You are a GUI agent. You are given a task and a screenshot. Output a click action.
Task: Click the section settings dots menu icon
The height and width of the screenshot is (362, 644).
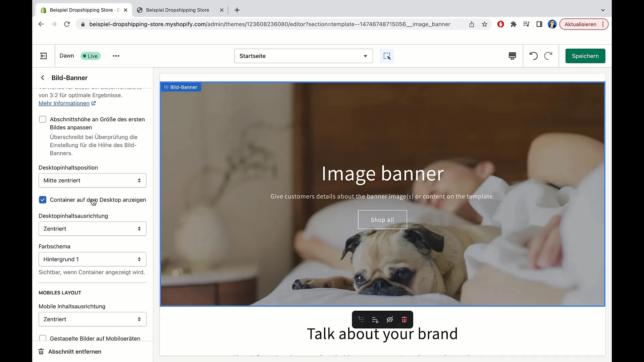pos(116,56)
